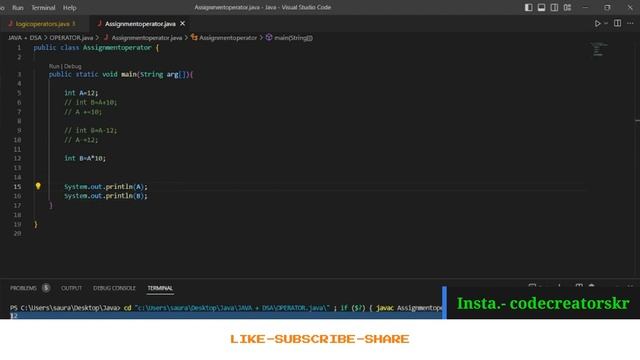The image size is (640, 360).
Task: Click the window title text
Action: coord(262,7)
